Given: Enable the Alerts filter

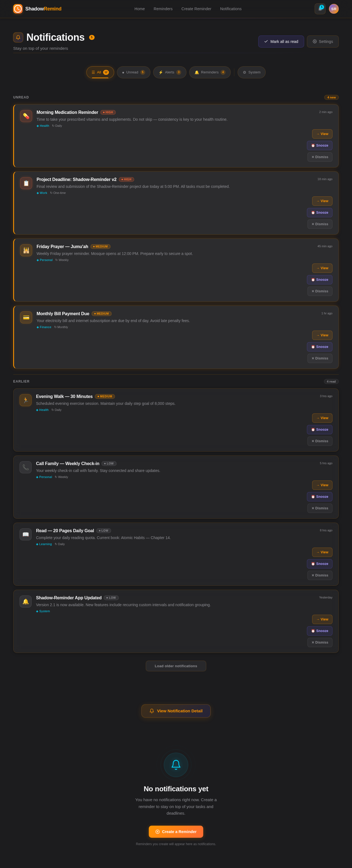Looking at the screenshot, I should click(x=169, y=72).
